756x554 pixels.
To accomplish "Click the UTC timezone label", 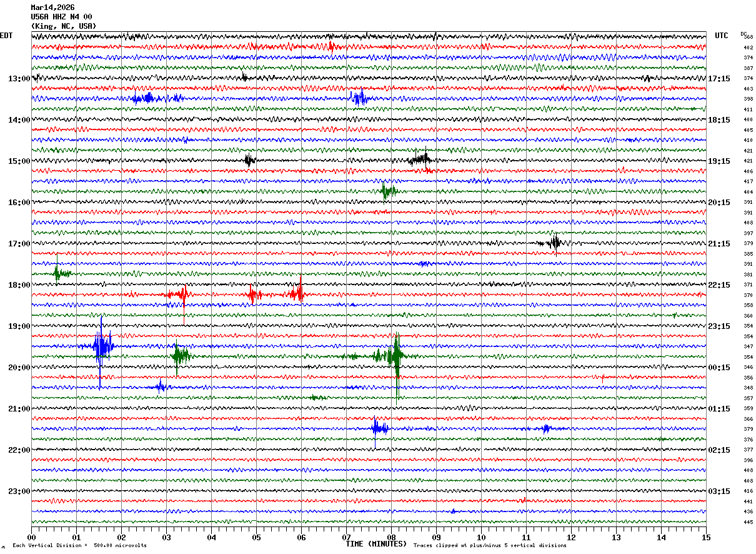I will point(722,36).
